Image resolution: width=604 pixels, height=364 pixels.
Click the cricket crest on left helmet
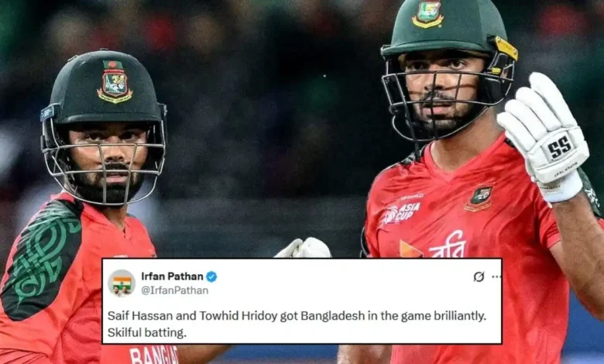coord(115,81)
